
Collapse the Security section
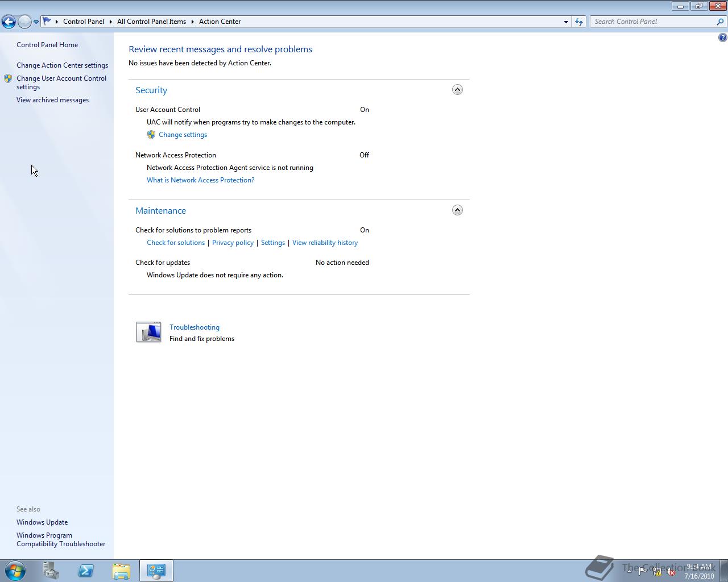tap(457, 90)
